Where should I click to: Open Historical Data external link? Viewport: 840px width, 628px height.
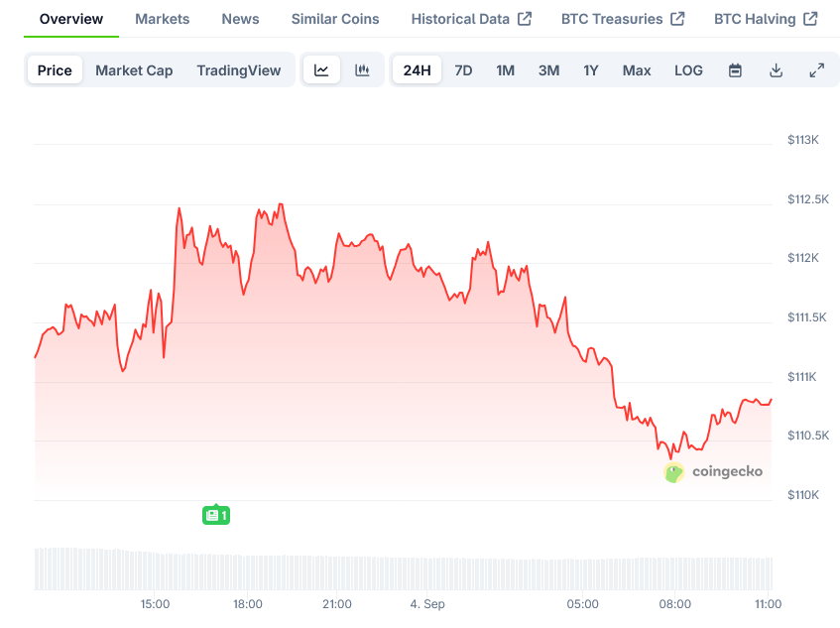pyautogui.click(x=471, y=19)
